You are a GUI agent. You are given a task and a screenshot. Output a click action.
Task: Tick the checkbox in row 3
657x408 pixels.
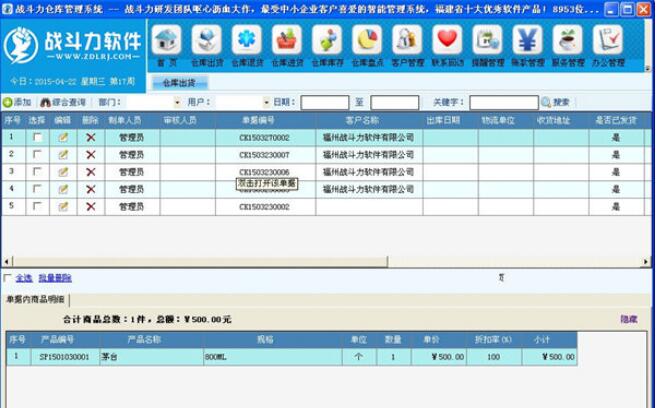[37, 171]
